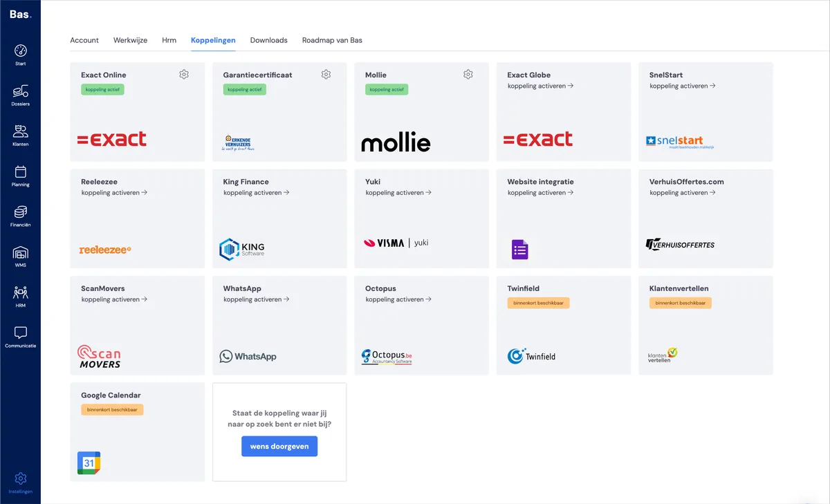The image size is (830, 504).
Task: Switch to the Werkwijze tab
Action: tap(130, 40)
